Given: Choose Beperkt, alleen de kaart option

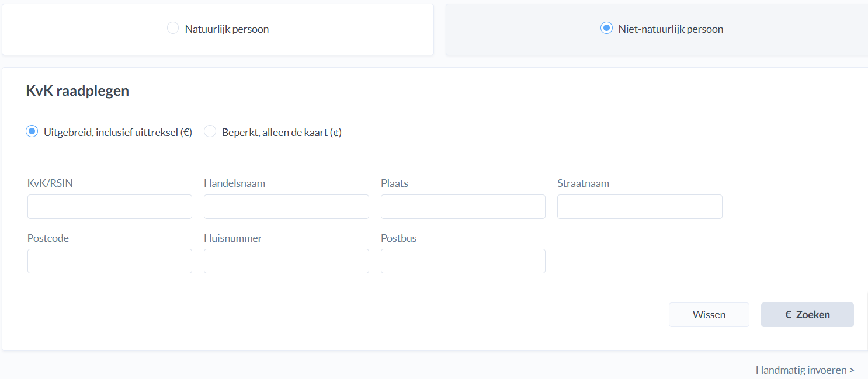Looking at the screenshot, I should [x=210, y=131].
